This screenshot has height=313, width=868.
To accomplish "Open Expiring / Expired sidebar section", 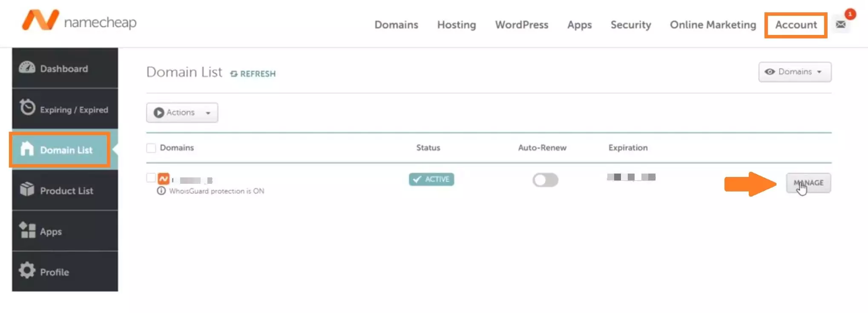I will pyautogui.click(x=65, y=109).
